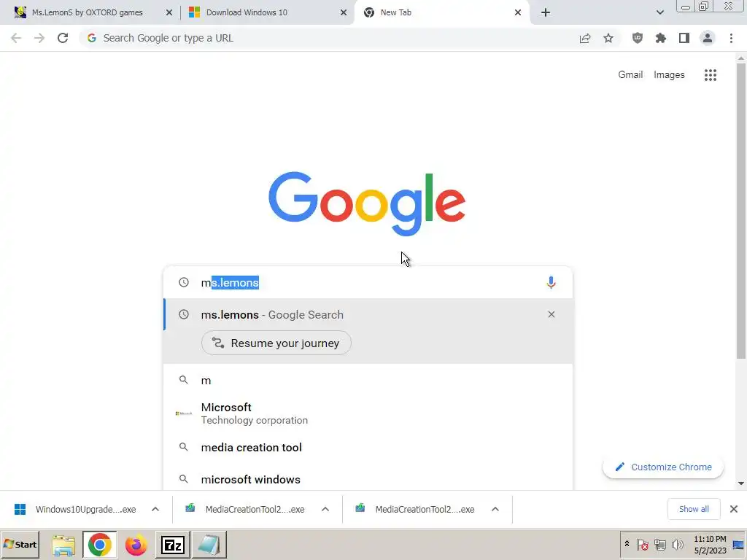The width and height of the screenshot is (747, 560).
Task: Share this page icon in address bar
Action: click(585, 38)
